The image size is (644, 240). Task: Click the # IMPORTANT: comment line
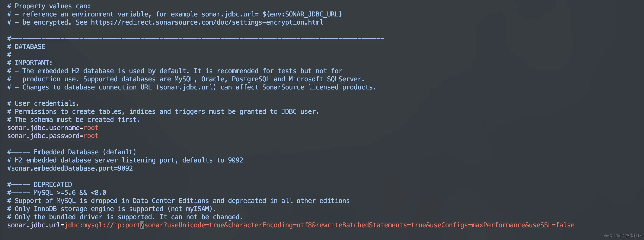point(30,63)
